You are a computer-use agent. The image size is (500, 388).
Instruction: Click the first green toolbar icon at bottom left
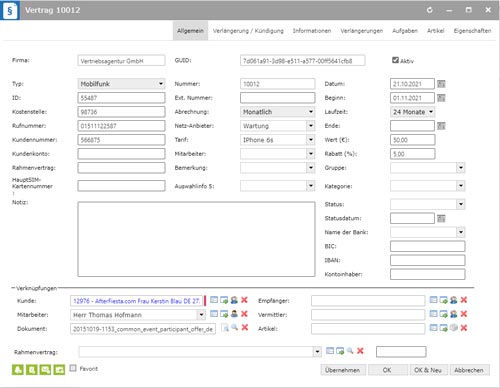tap(18, 370)
